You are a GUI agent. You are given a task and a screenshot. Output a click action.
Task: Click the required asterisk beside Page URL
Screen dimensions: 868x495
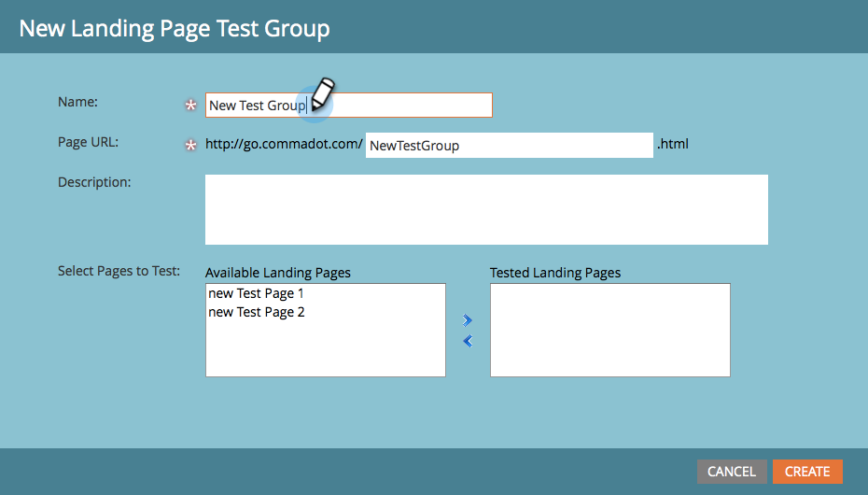(x=191, y=146)
